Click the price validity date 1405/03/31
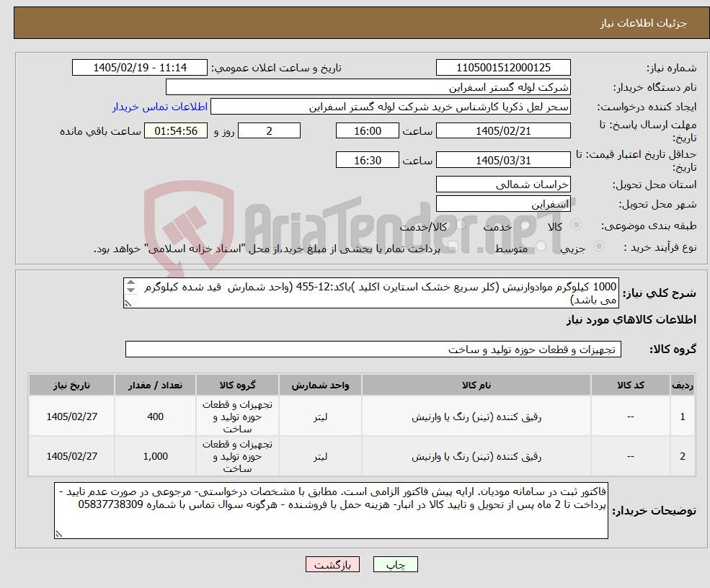710x588 pixels. [x=503, y=160]
